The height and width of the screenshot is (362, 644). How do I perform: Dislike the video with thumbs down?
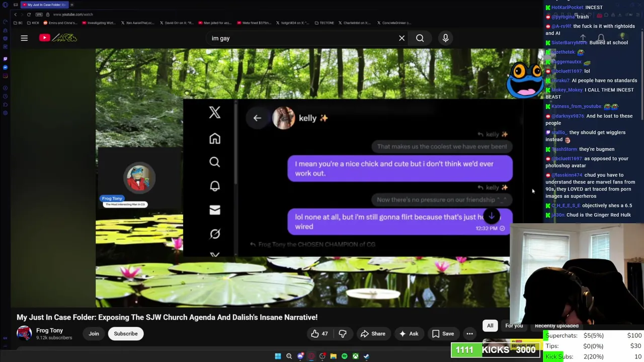[x=343, y=334]
